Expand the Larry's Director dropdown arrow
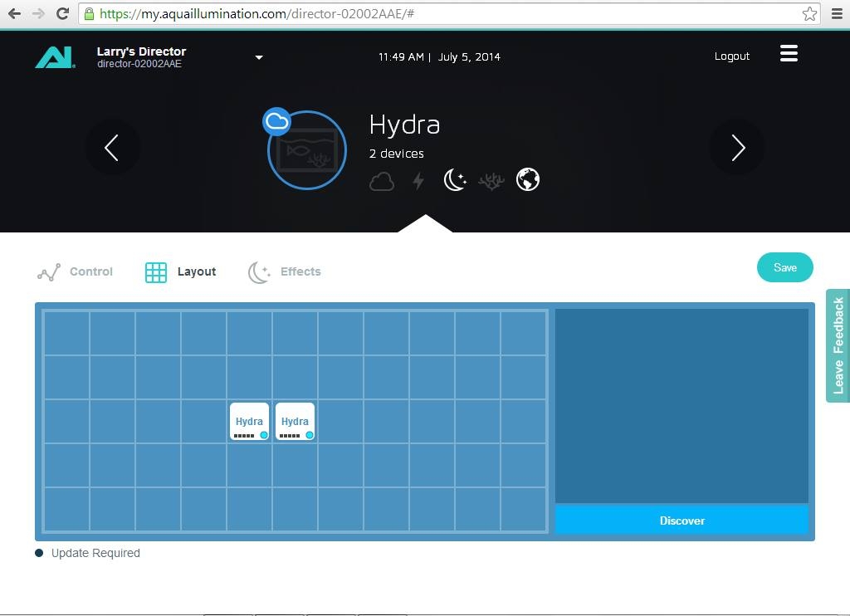This screenshot has height=616, width=850. click(x=259, y=57)
